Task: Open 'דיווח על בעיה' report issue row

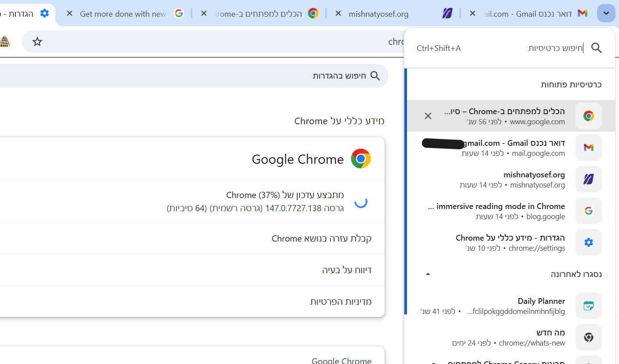Action: [x=192, y=270]
